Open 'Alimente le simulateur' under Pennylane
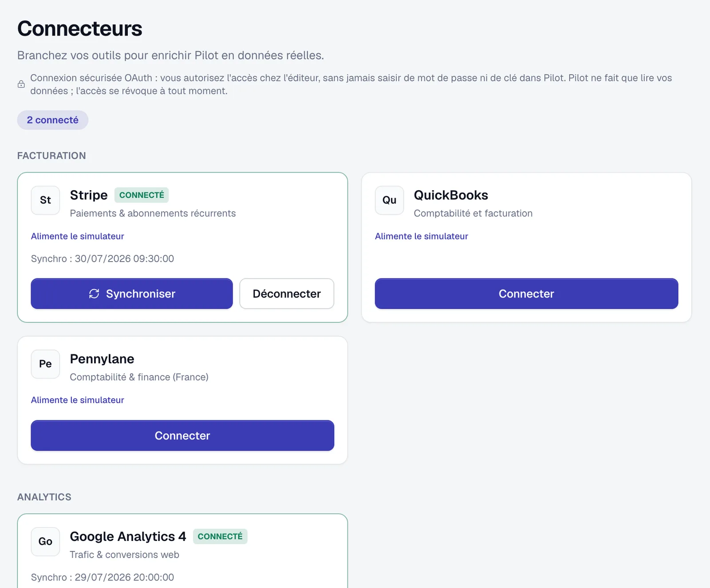 pos(78,400)
